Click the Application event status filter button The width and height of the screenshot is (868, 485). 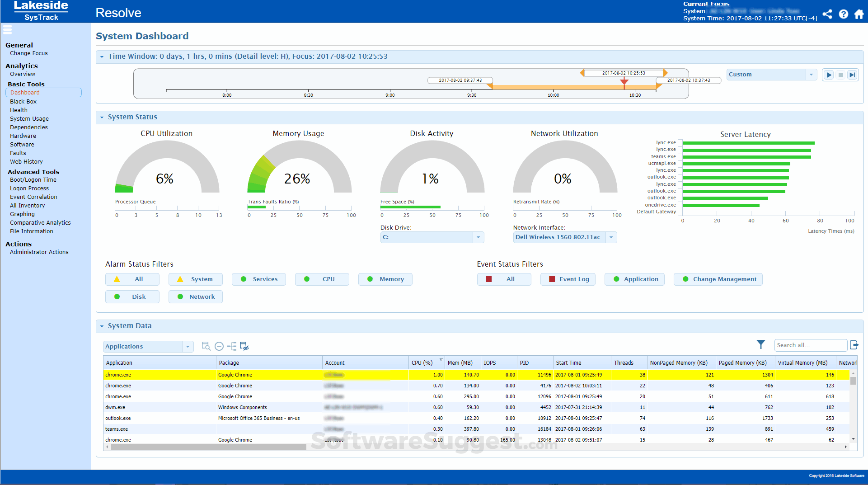(x=634, y=279)
